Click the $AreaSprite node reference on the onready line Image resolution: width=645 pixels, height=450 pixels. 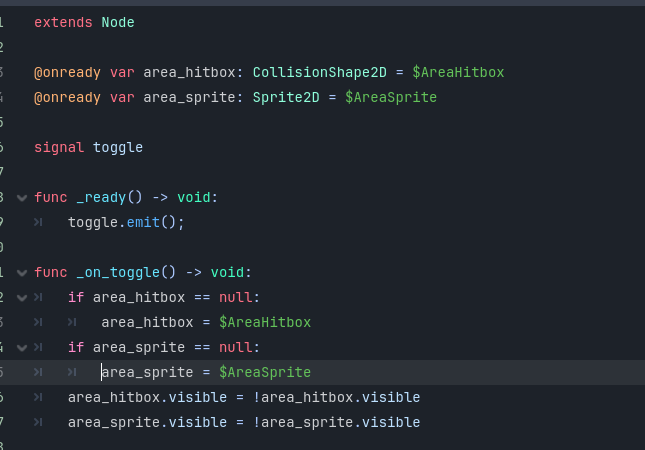391,97
